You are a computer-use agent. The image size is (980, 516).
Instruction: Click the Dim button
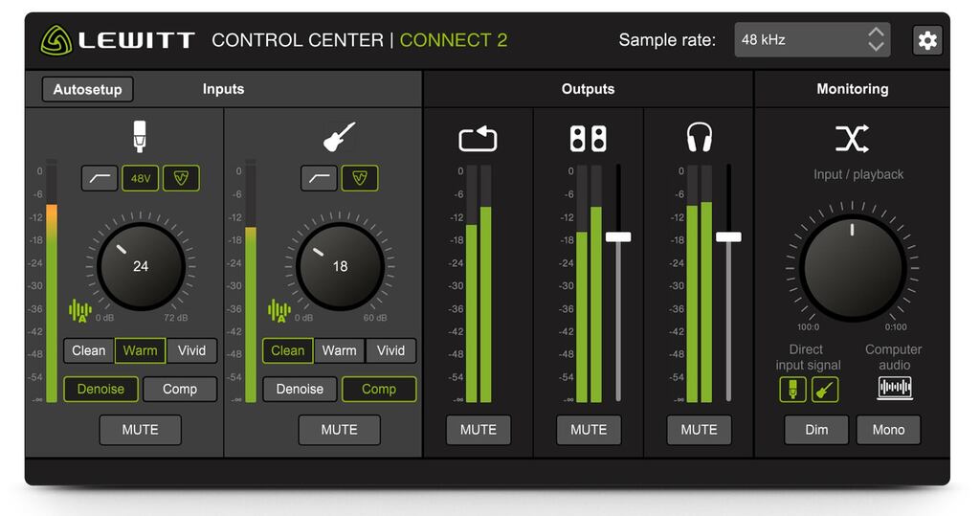[816, 430]
